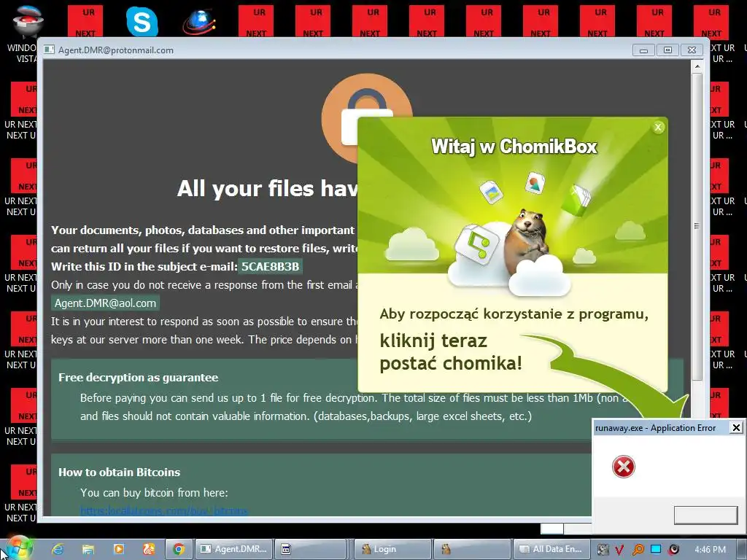Click the 'kliknij teraz postać chomika!' text

point(451,352)
